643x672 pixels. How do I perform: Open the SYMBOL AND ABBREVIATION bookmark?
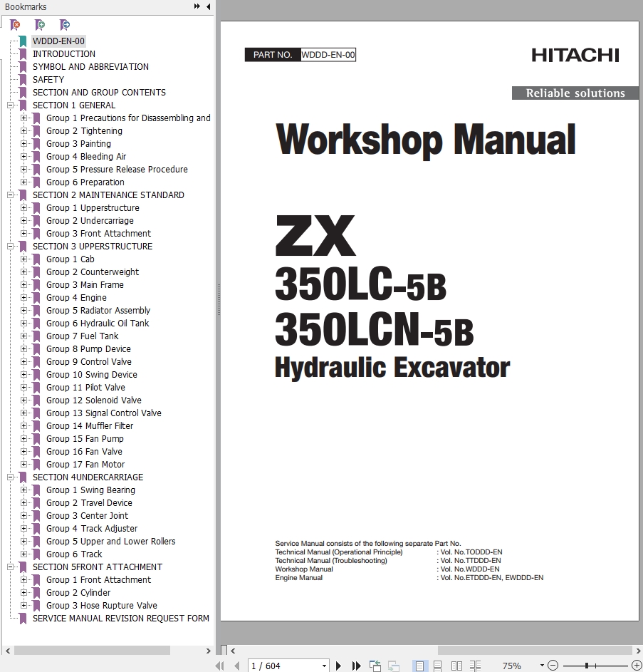[x=91, y=67]
